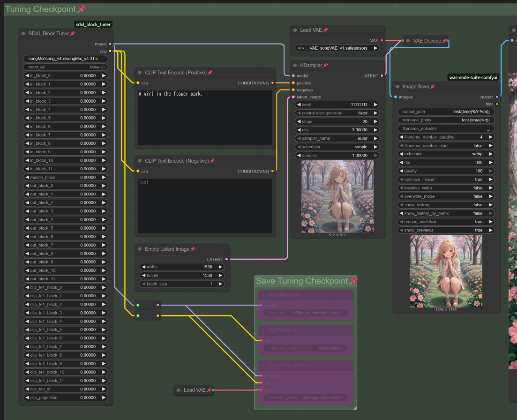Screen dimensions: 517x420
Task: Collapse the Image Save node via title dot
Action: point(397,86)
